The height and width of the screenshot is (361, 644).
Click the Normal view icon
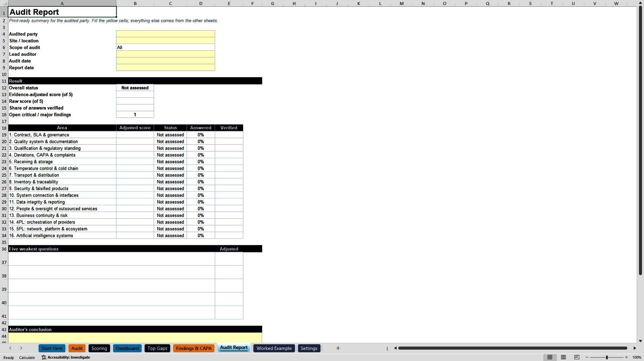point(550,357)
